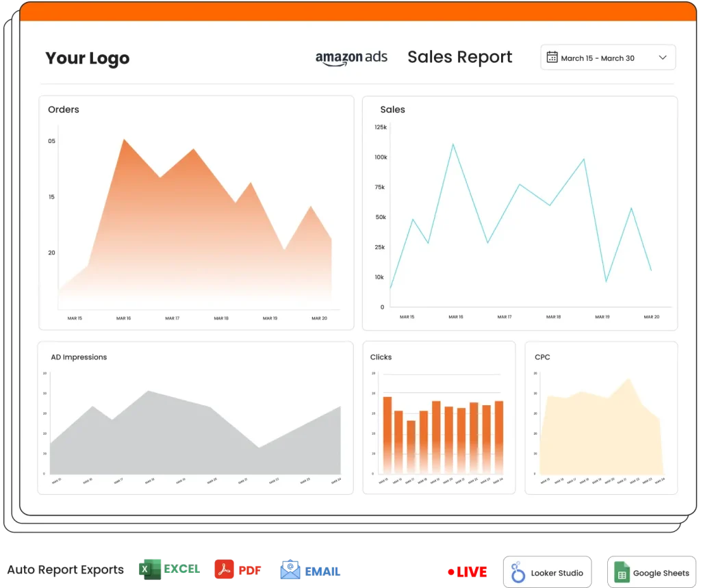Click the Your Logo placeholder
The image size is (701, 588).
[x=87, y=58]
